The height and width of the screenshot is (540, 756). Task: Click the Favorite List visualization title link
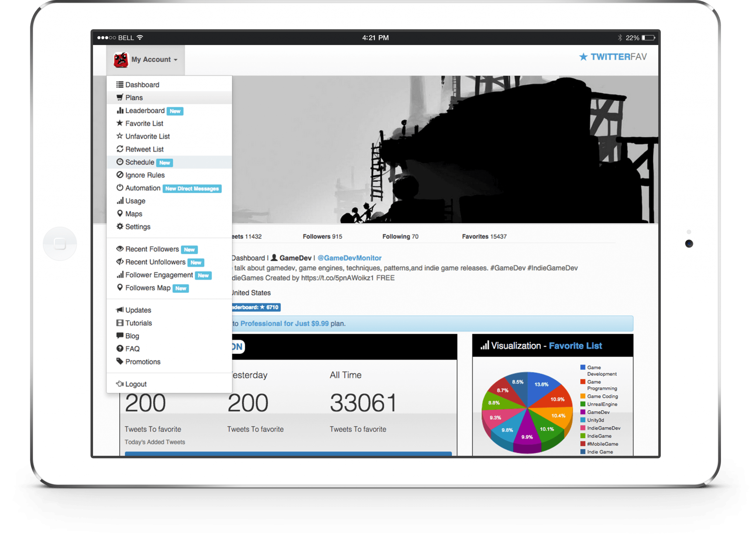(x=575, y=346)
